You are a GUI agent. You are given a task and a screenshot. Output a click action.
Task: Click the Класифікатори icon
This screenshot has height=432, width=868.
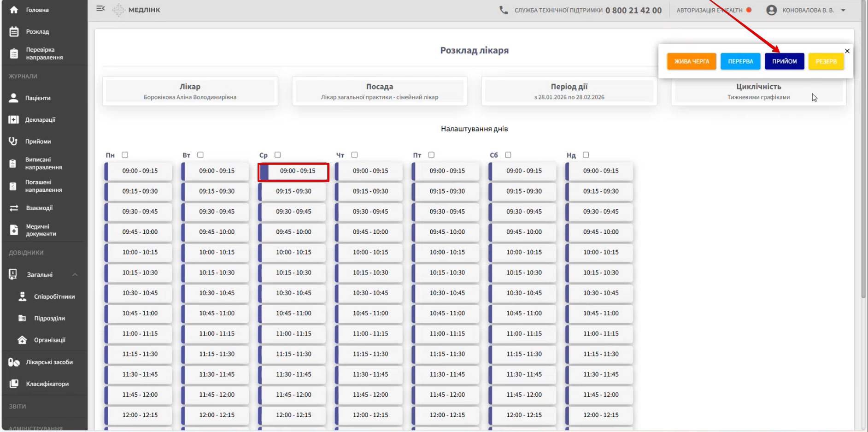pos(14,384)
